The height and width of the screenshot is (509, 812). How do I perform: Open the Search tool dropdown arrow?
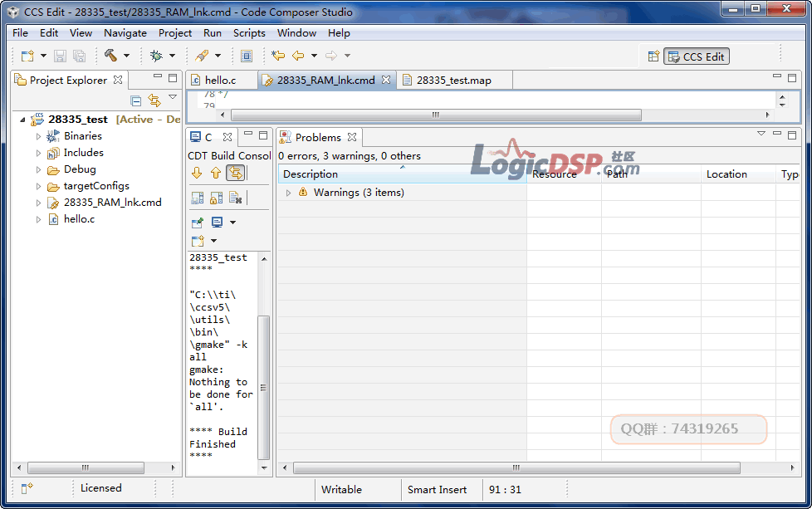[218, 56]
